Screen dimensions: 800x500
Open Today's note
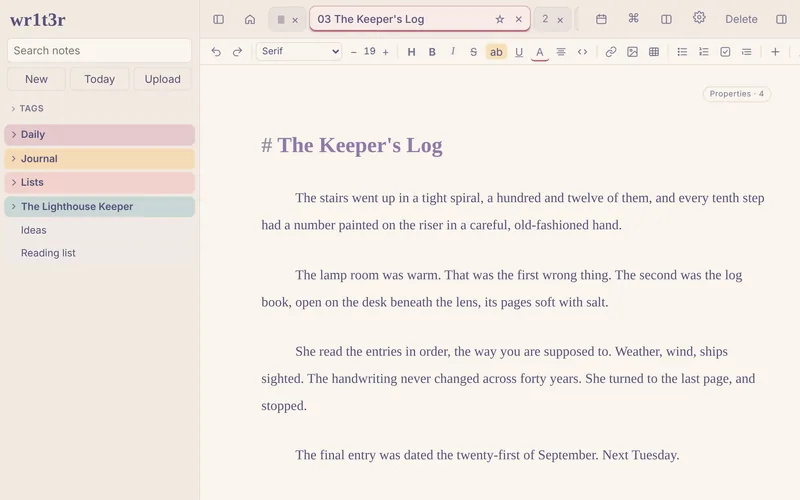click(x=99, y=79)
